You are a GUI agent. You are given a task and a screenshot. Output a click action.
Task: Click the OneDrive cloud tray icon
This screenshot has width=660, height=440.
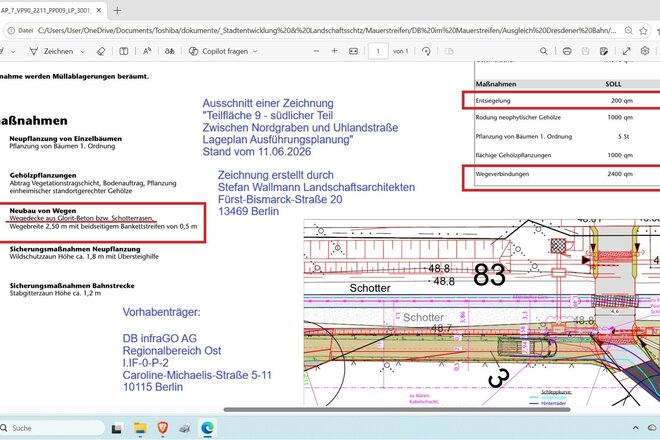[652, 428]
